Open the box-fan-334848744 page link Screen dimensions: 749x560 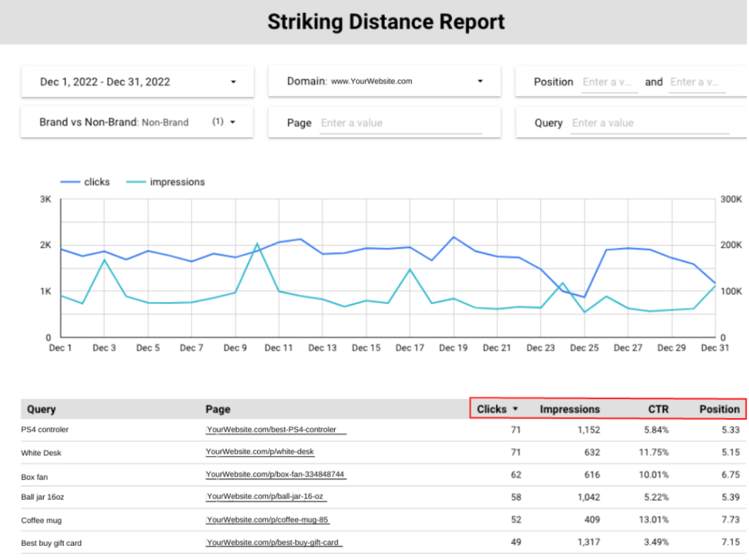(x=276, y=475)
